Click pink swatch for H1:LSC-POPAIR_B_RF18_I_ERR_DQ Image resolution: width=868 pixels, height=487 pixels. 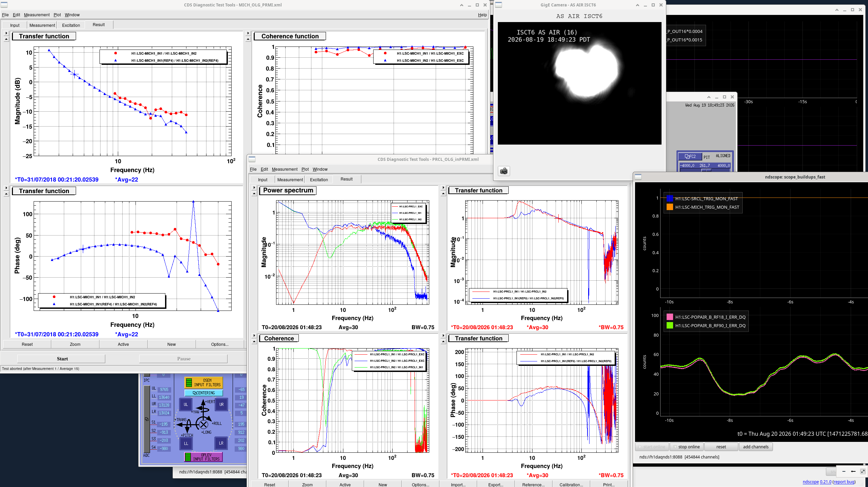click(670, 317)
